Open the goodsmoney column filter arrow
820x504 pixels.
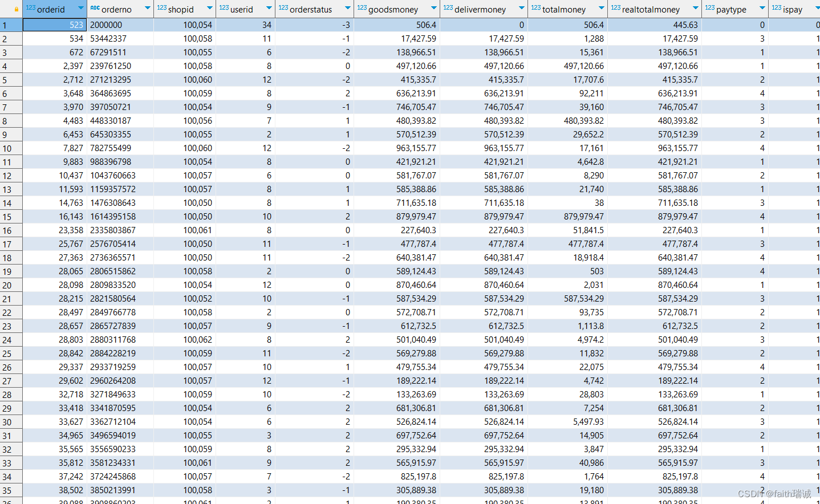point(434,9)
